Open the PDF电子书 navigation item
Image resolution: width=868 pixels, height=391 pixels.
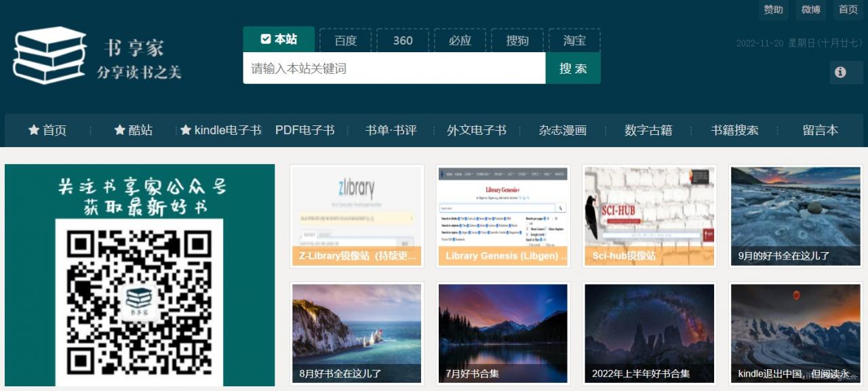click(x=304, y=130)
